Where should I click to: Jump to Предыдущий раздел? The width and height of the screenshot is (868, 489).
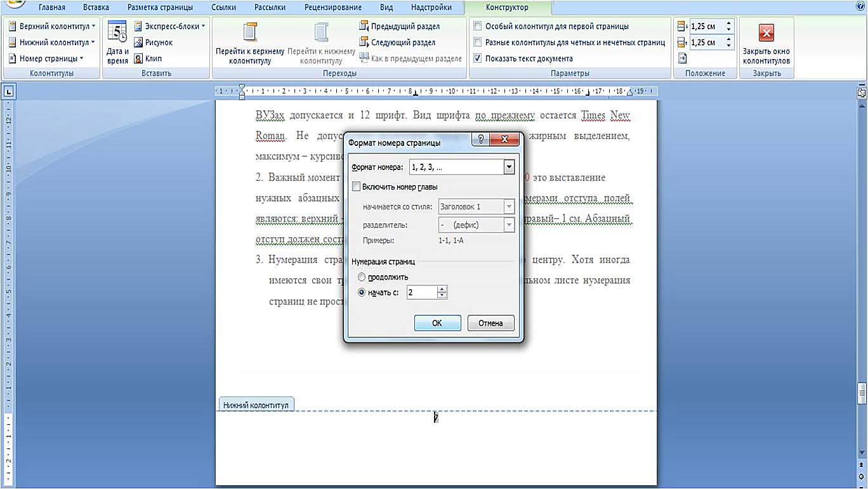(400, 26)
